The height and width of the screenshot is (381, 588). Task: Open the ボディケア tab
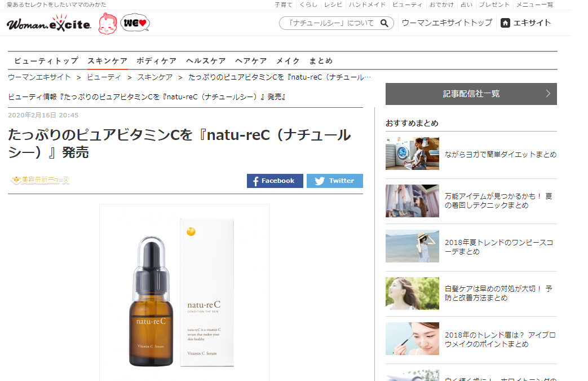(156, 61)
